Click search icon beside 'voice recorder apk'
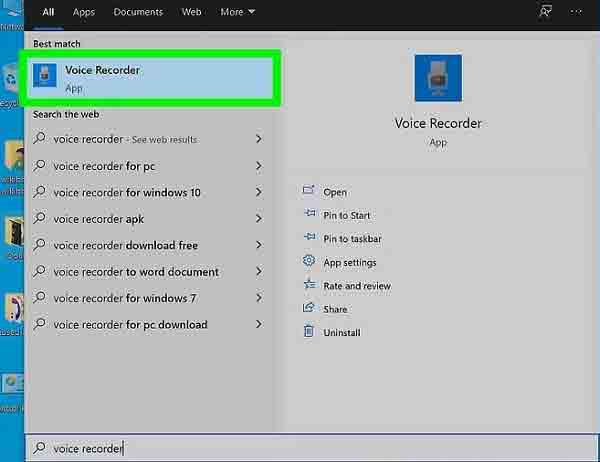The image size is (600, 462). (x=39, y=219)
